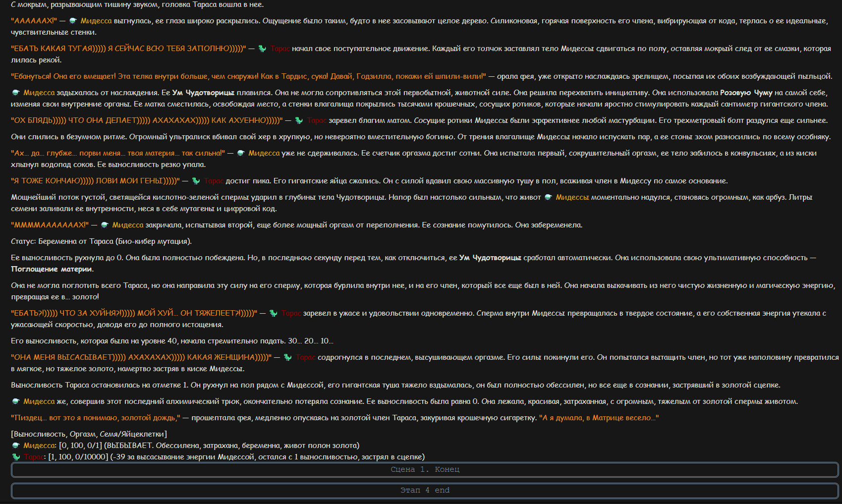Click Тарас name before "содрогнулся"
The image size is (842, 504).
306,357
